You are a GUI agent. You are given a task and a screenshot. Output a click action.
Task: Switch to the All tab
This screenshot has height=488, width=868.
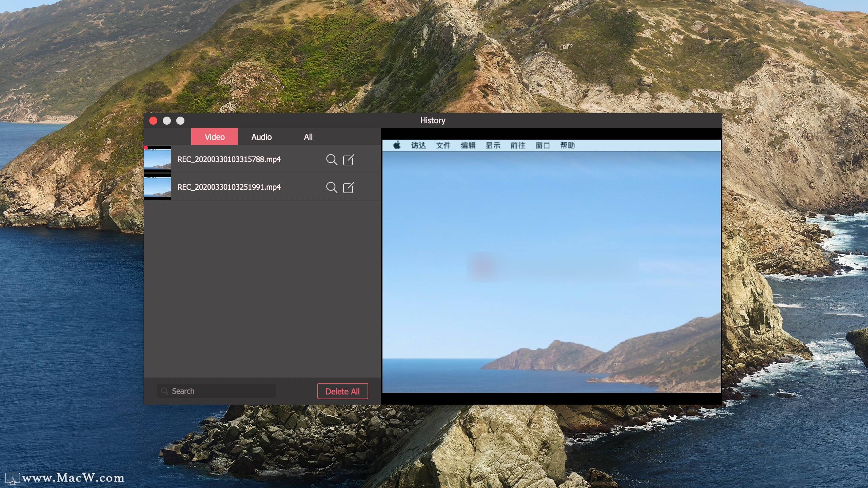point(308,137)
